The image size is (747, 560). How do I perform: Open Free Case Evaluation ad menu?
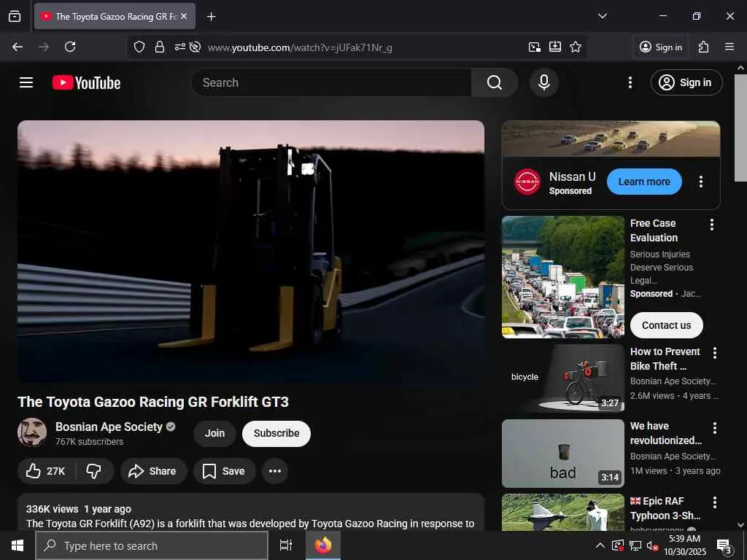[x=712, y=225]
